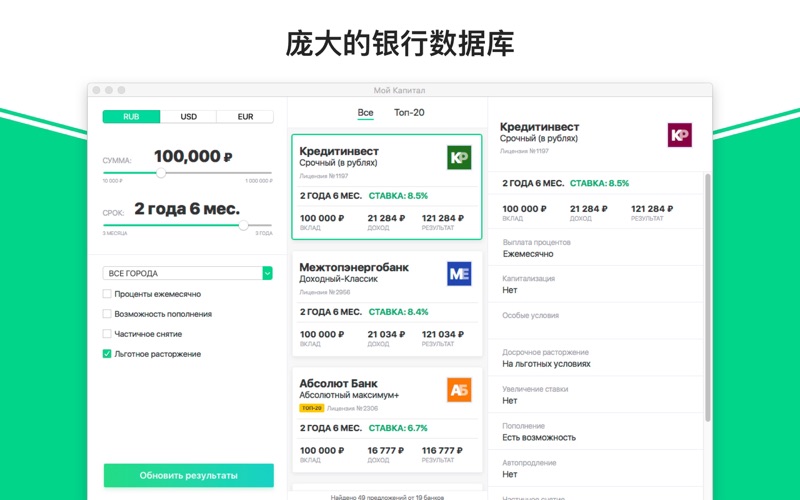
Task: Click the 116 777 ₽ result value
Action: tap(442, 451)
